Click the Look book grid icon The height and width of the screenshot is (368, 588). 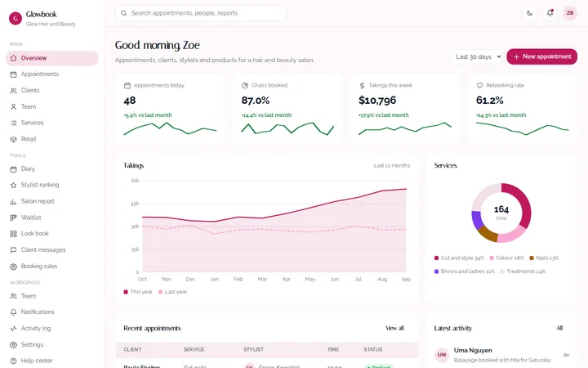click(x=14, y=234)
